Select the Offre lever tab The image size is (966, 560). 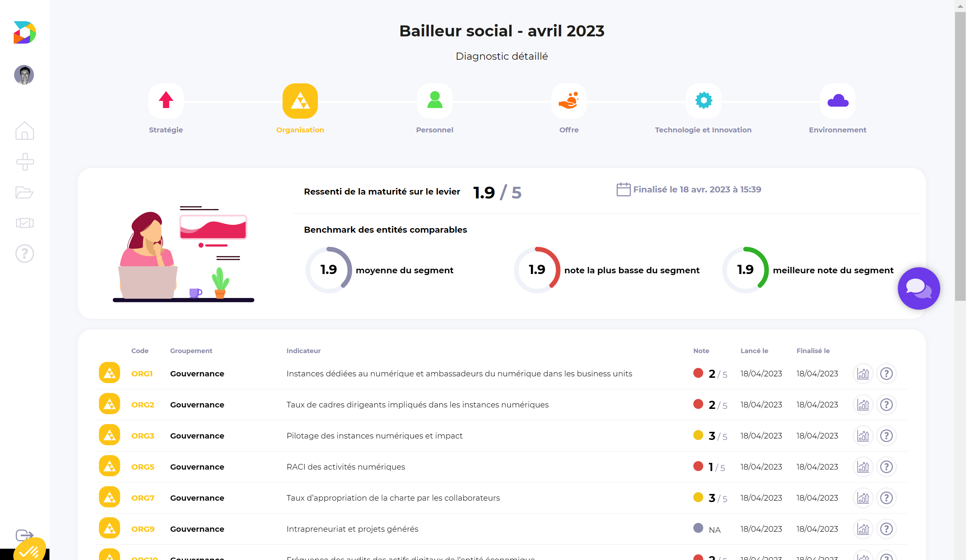[569, 101]
